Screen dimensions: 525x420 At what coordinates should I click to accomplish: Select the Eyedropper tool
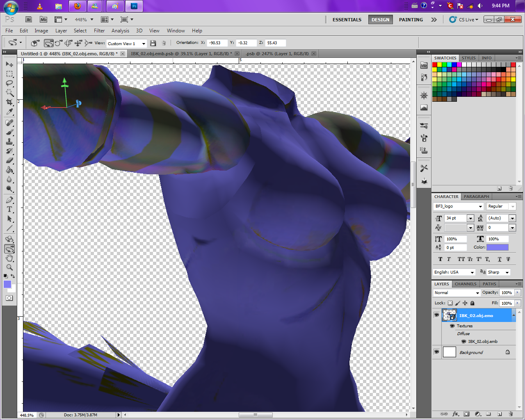9,112
